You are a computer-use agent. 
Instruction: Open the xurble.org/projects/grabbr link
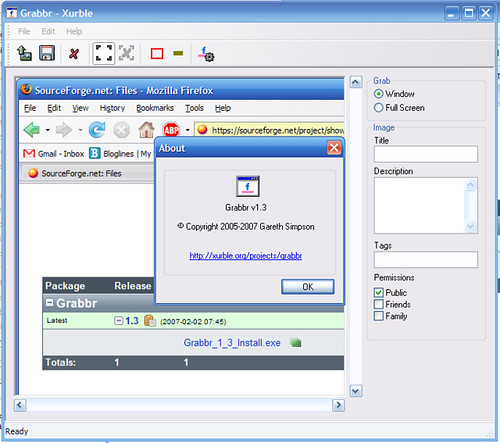click(246, 256)
